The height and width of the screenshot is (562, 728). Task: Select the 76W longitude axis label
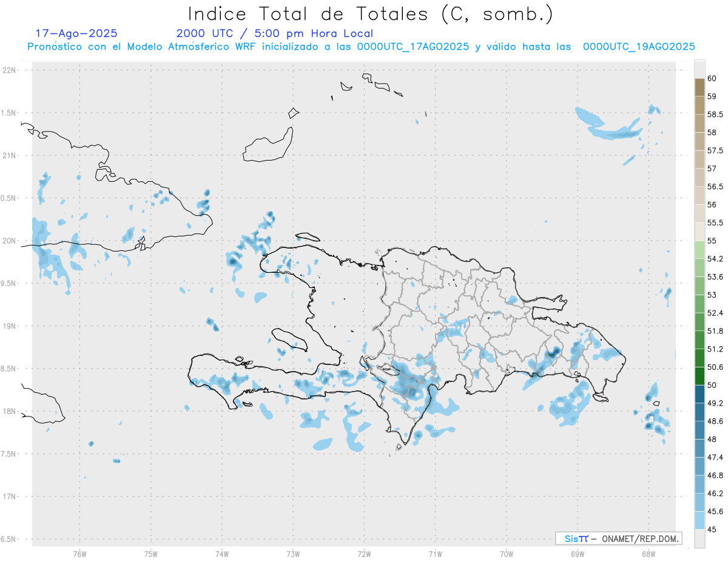(79, 554)
